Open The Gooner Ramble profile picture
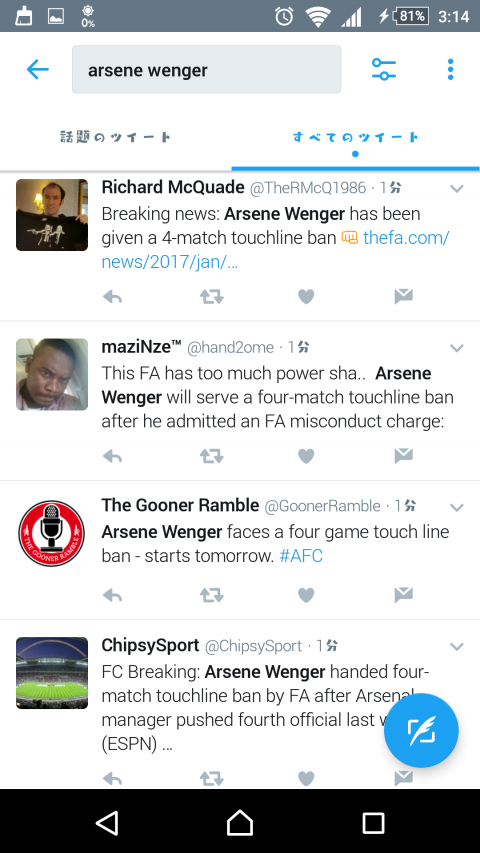Image resolution: width=480 pixels, height=853 pixels. [52, 533]
